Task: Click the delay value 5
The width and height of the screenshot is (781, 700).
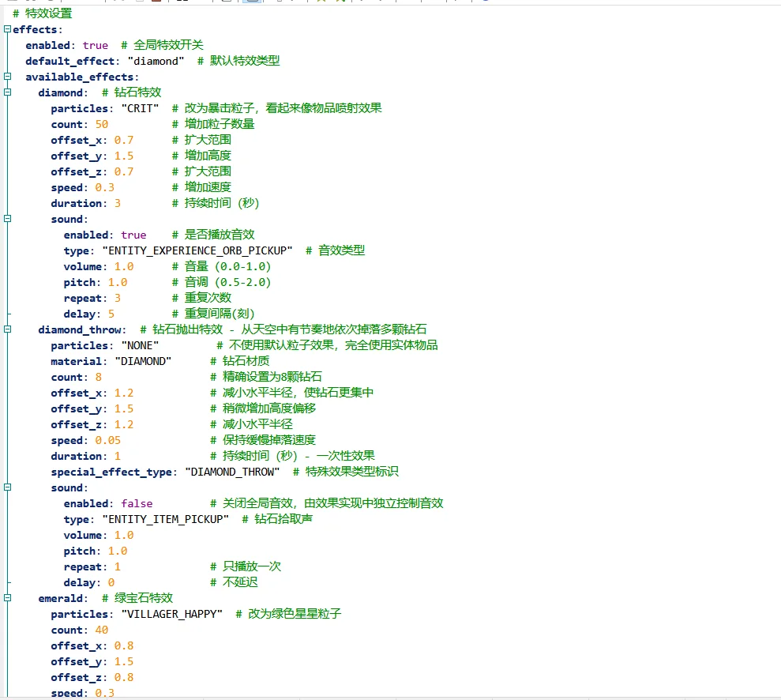Action: (111, 314)
